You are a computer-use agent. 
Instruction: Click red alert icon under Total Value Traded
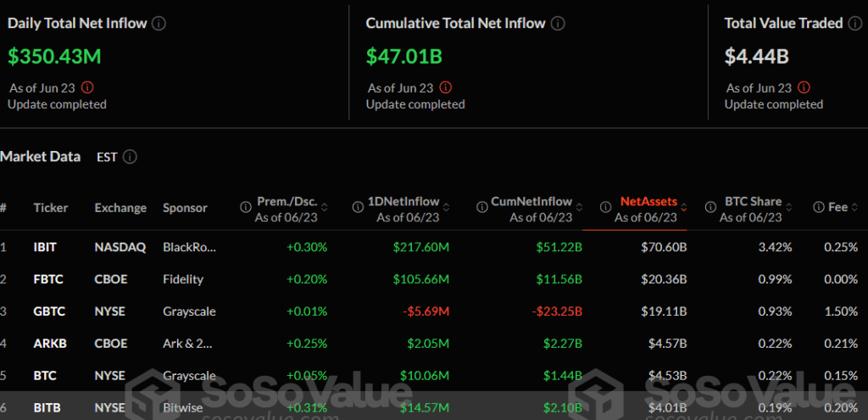(x=804, y=87)
